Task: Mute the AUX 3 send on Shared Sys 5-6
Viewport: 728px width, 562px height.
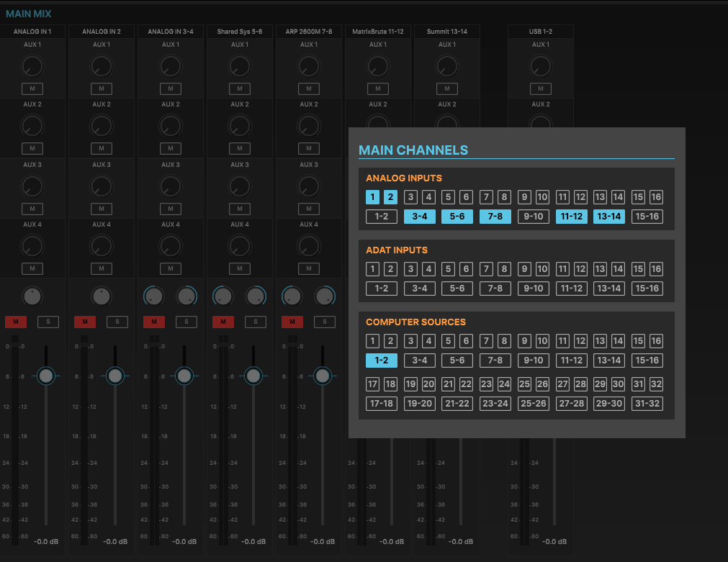Action: click(x=240, y=209)
